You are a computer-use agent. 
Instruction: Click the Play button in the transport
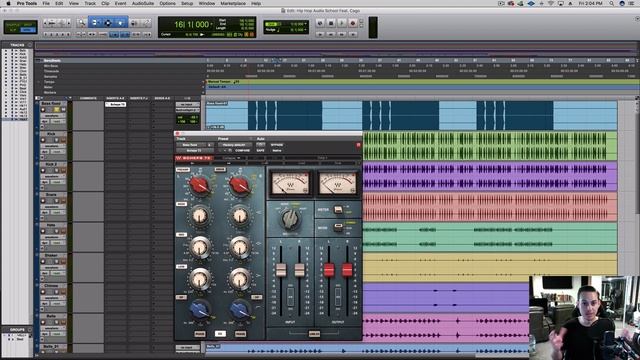coord(342,23)
